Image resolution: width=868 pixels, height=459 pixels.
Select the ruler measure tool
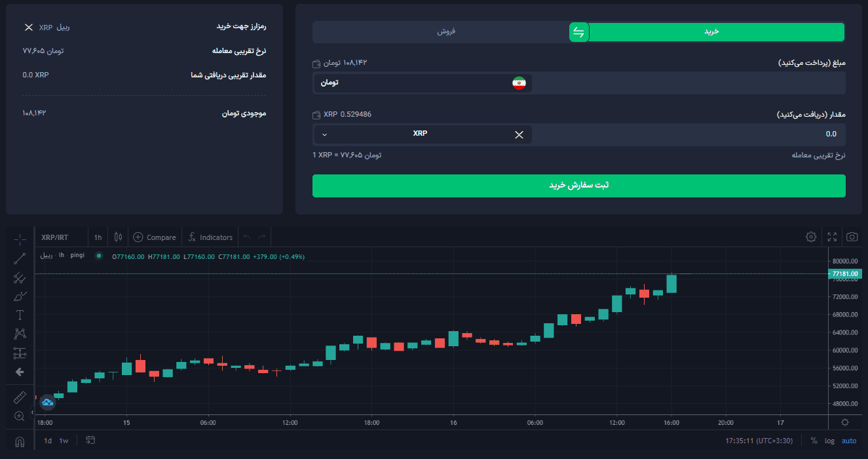(20, 397)
